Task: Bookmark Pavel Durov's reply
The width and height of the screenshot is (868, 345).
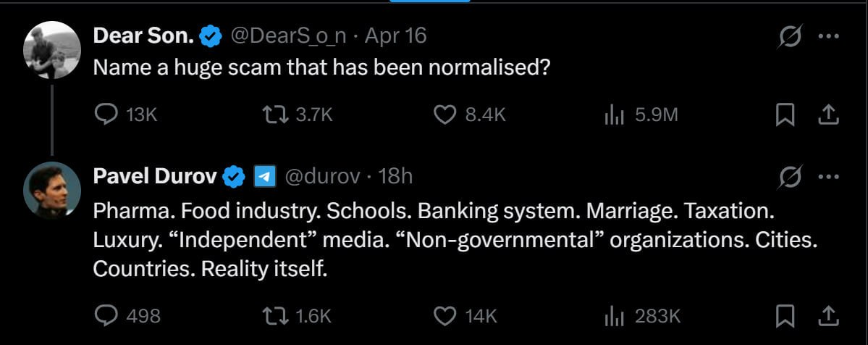Action: (785, 316)
